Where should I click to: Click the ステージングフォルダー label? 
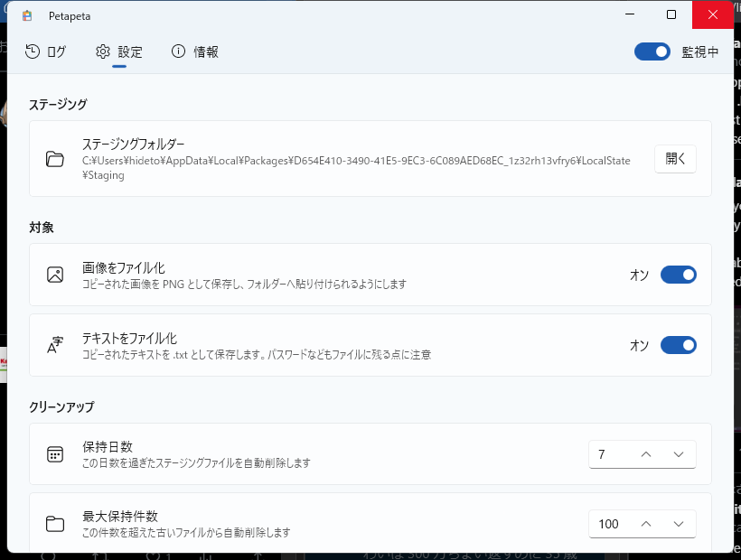point(133,144)
